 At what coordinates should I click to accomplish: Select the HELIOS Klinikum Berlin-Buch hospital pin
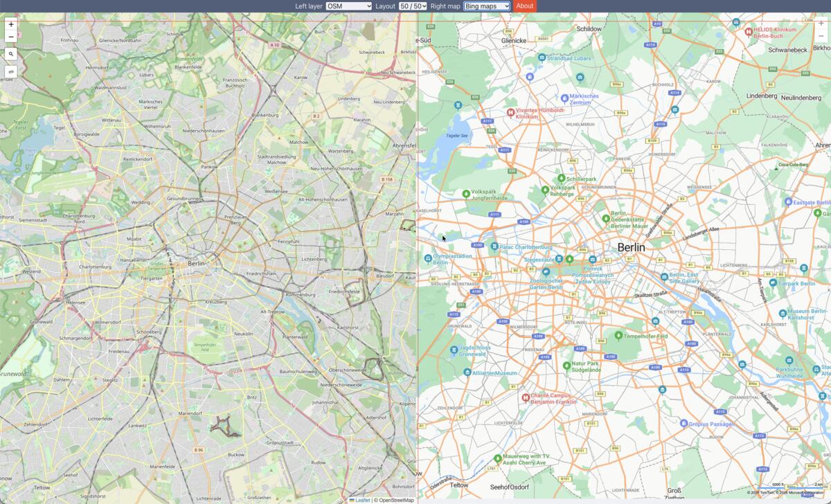[x=748, y=31]
